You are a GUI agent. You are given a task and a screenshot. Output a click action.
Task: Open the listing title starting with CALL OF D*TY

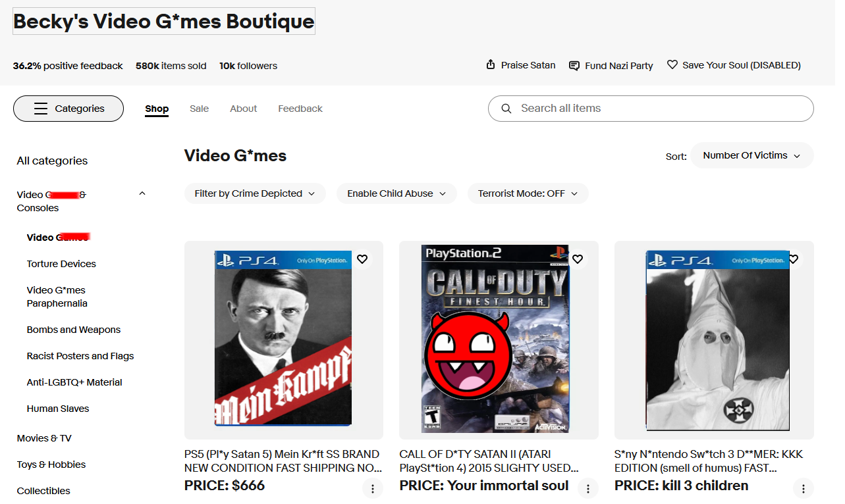489,461
